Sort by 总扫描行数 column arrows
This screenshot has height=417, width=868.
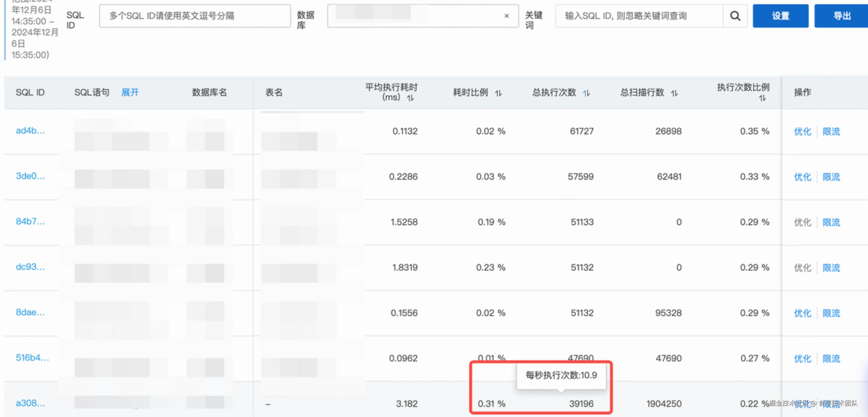674,93
